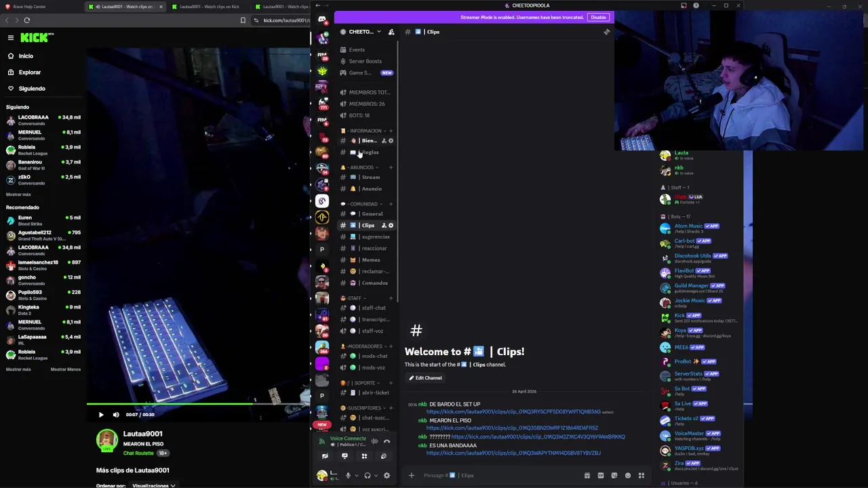Open the Kick hamburger menu

pyautogui.click(x=11, y=38)
